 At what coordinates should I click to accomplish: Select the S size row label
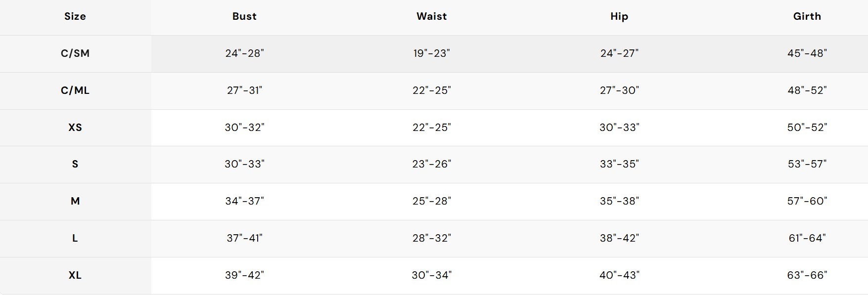pyautogui.click(x=75, y=164)
